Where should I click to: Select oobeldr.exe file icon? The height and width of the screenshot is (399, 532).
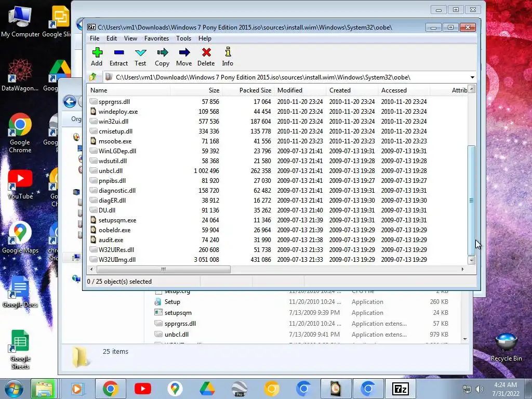pyautogui.click(x=94, y=230)
